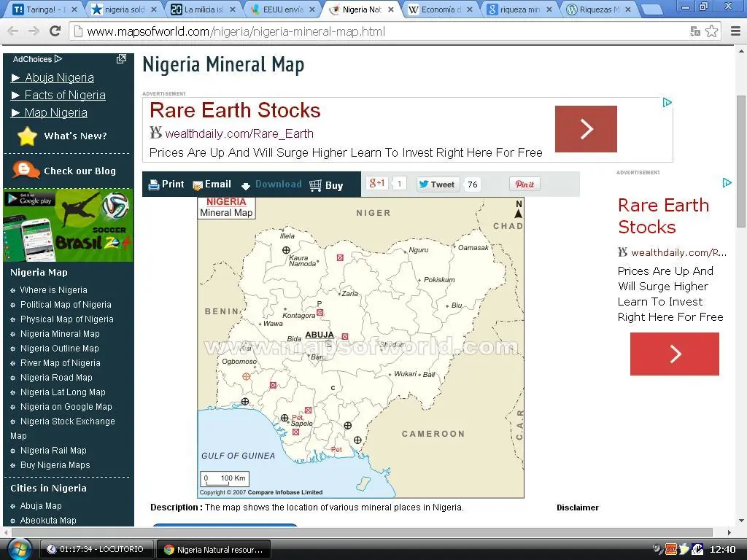The height and width of the screenshot is (560, 747).
Task: Click the vertical scrollbar thumb
Action: tap(741, 162)
